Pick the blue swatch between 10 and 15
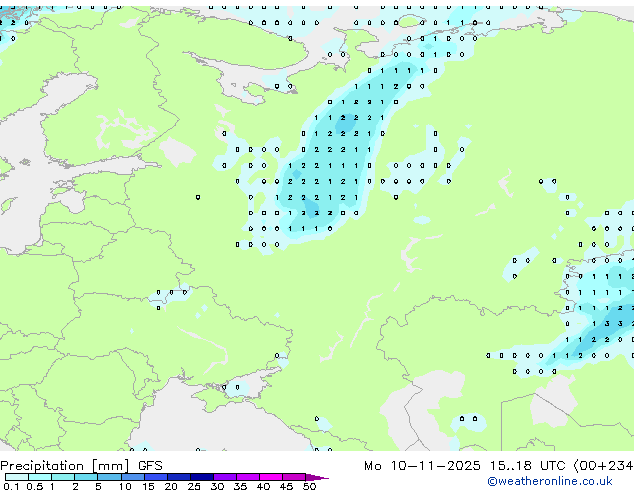The image size is (634, 490). (132, 477)
